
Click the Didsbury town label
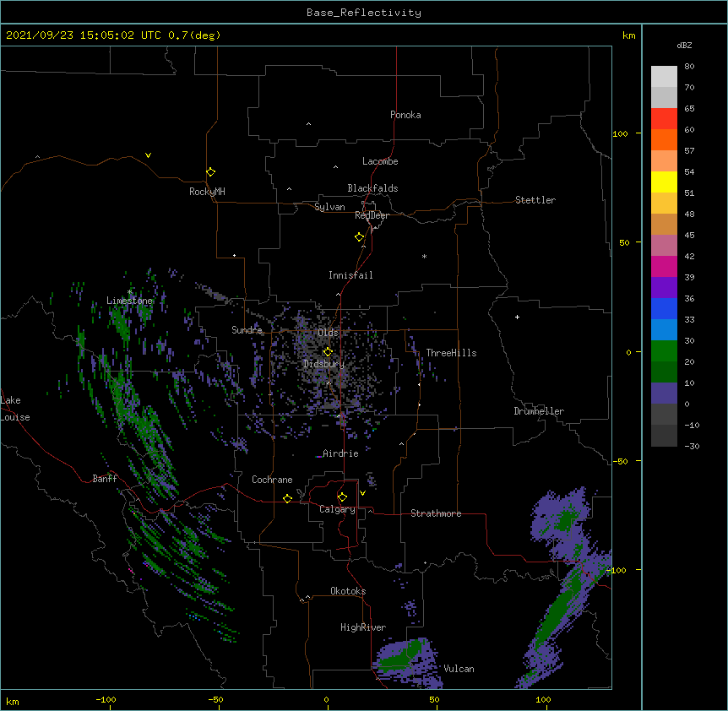click(x=324, y=364)
